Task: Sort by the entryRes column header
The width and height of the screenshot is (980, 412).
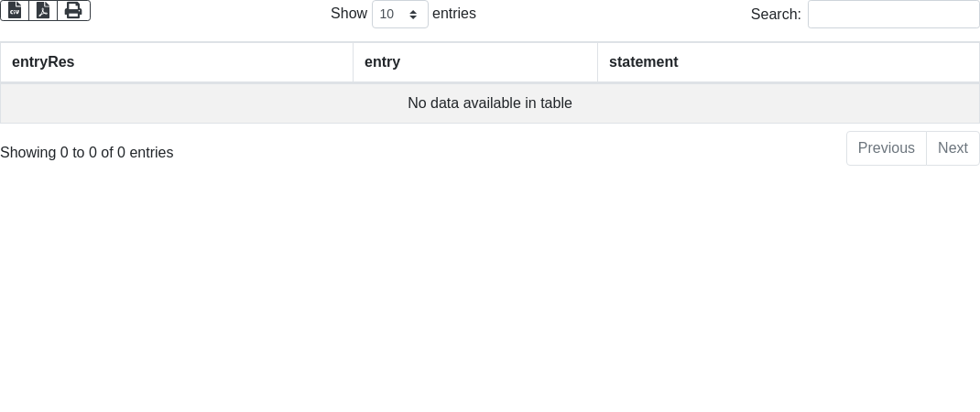Action: click(x=176, y=62)
